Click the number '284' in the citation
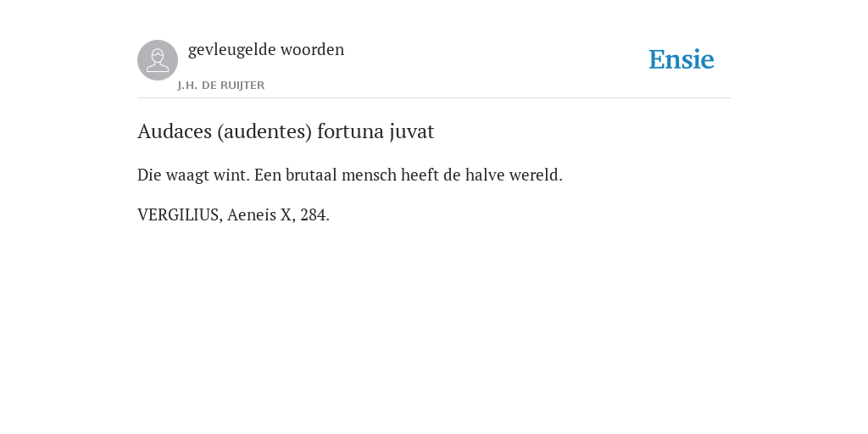 pos(313,214)
